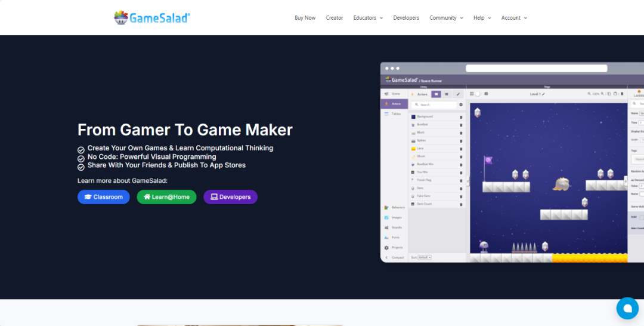Delete the Background actor with its trash icon
The image size is (644, 326).
coord(461,117)
